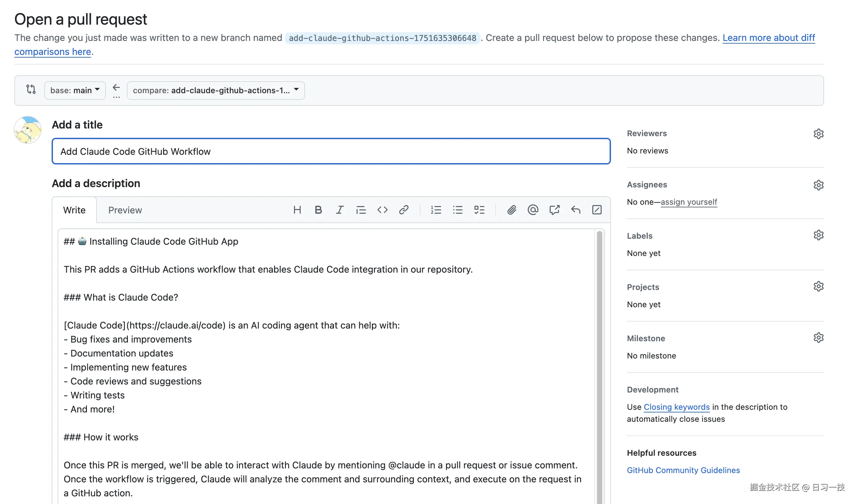Insert a code snippet

click(x=382, y=210)
